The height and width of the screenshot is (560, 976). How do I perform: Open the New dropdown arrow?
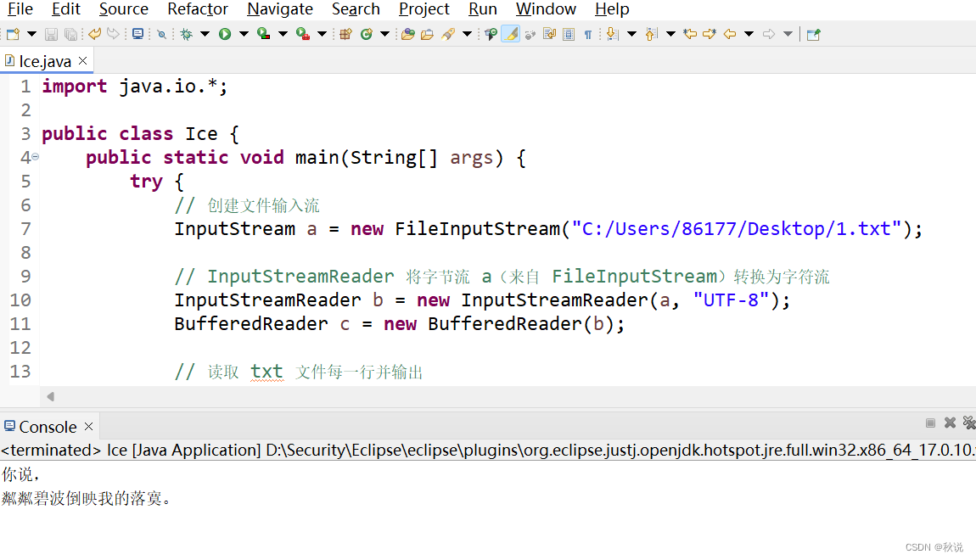pyautogui.click(x=31, y=34)
